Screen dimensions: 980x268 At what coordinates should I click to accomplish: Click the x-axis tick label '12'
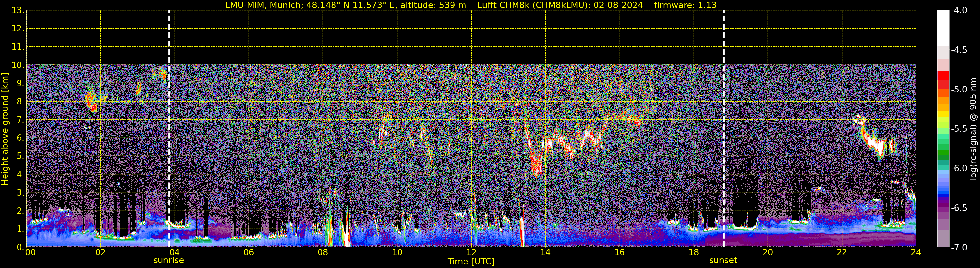click(x=471, y=252)
